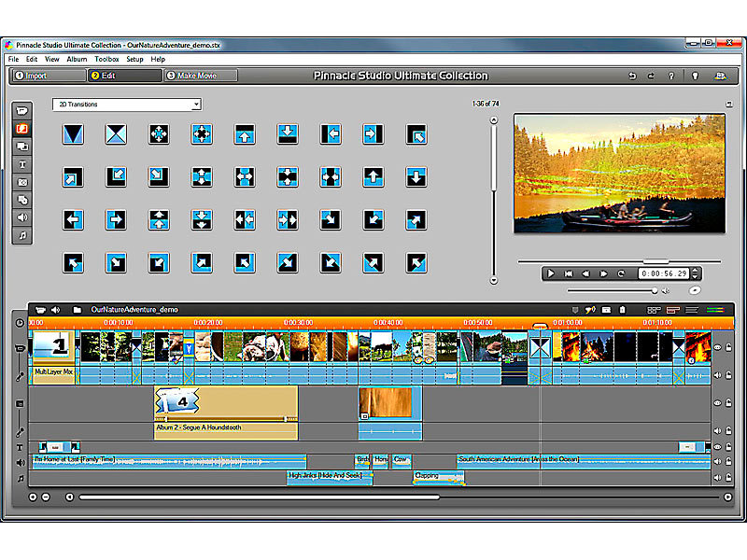Open the Music album tab
747x560 pixels.
point(21,235)
